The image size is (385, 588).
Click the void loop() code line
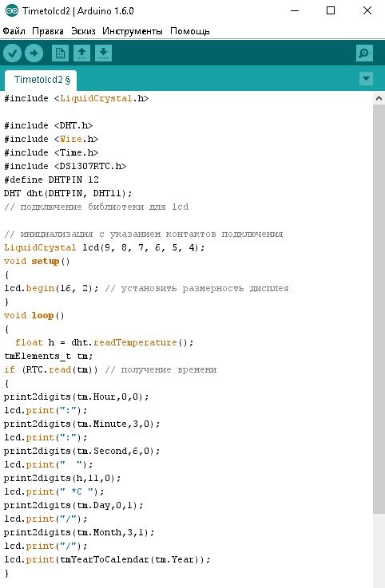[34, 315]
